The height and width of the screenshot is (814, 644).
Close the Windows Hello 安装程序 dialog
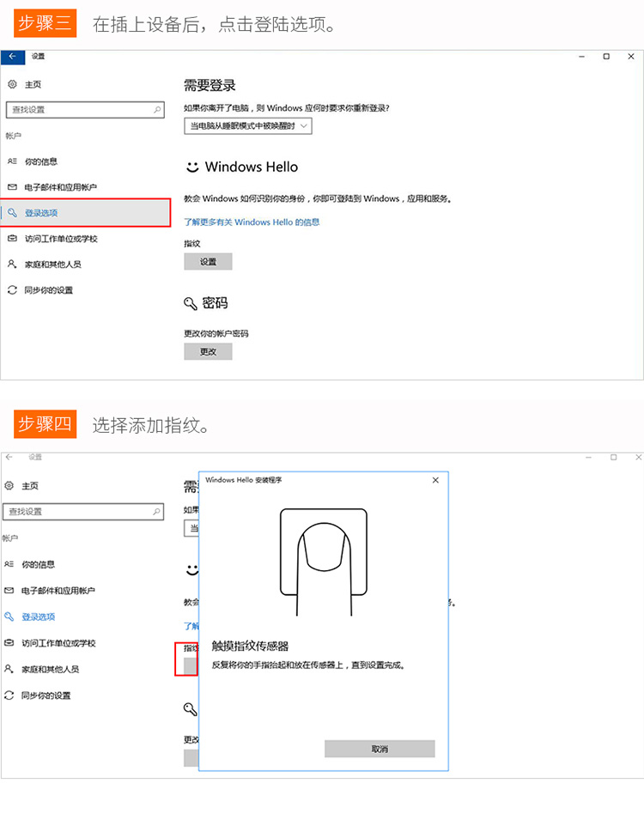tap(435, 480)
